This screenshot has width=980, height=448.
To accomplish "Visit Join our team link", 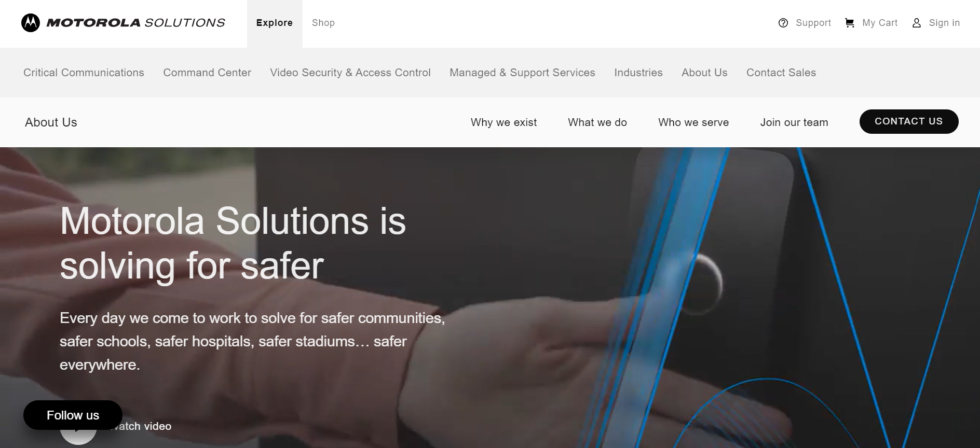I will pos(794,122).
